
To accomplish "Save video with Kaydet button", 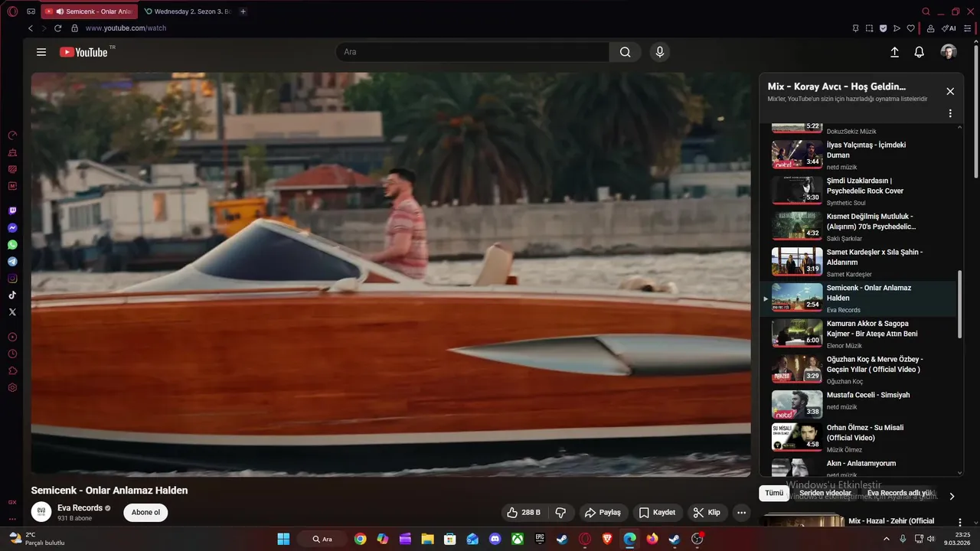I will click(658, 513).
